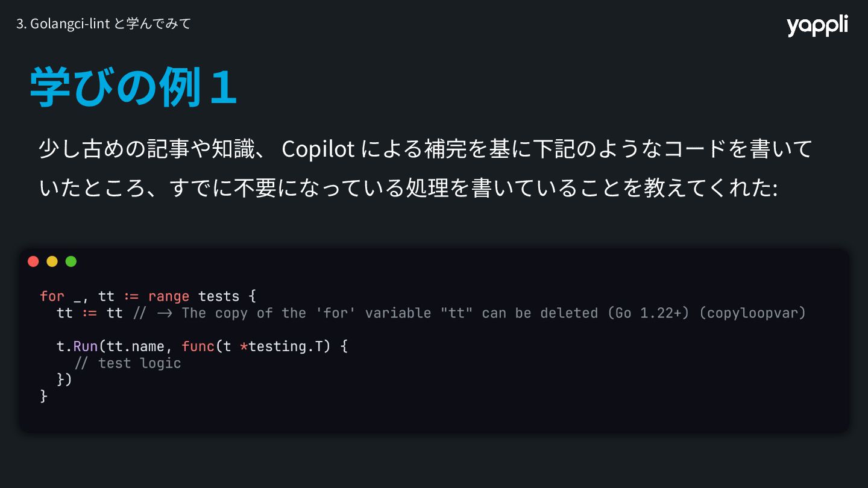This screenshot has width=868, height=488.
Task: Click the red close dot in code window
Action: pos(33,261)
